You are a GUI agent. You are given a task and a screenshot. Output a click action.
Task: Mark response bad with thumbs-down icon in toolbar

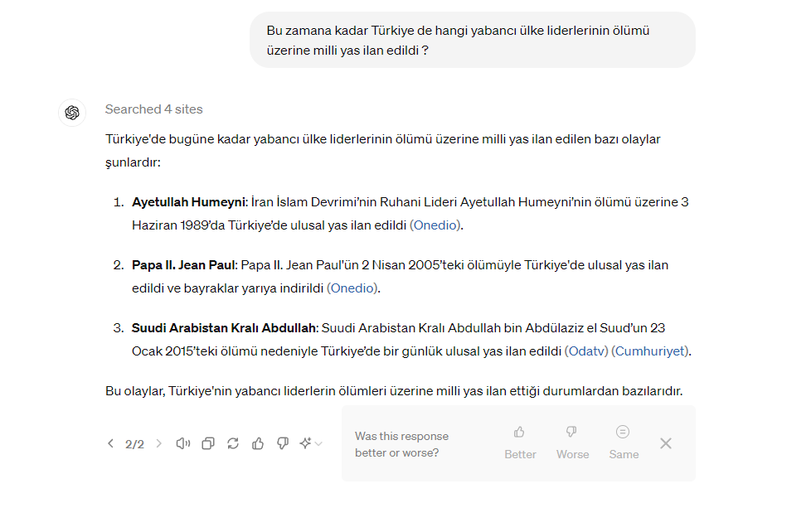point(283,443)
